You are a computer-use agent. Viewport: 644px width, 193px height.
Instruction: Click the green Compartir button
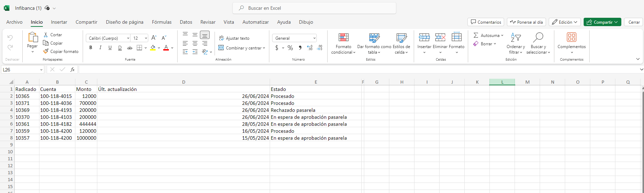pos(602,22)
